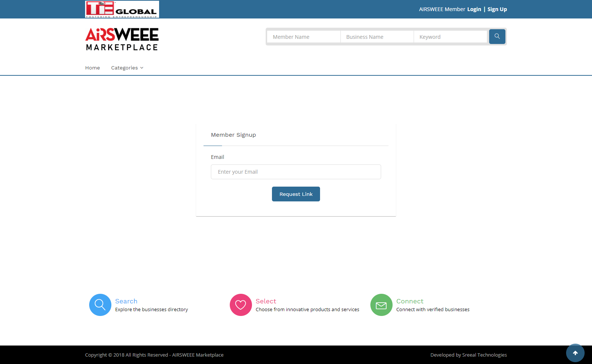Screen dimensions: 592x364
Task: Click the Email field label
Action: pos(218,157)
